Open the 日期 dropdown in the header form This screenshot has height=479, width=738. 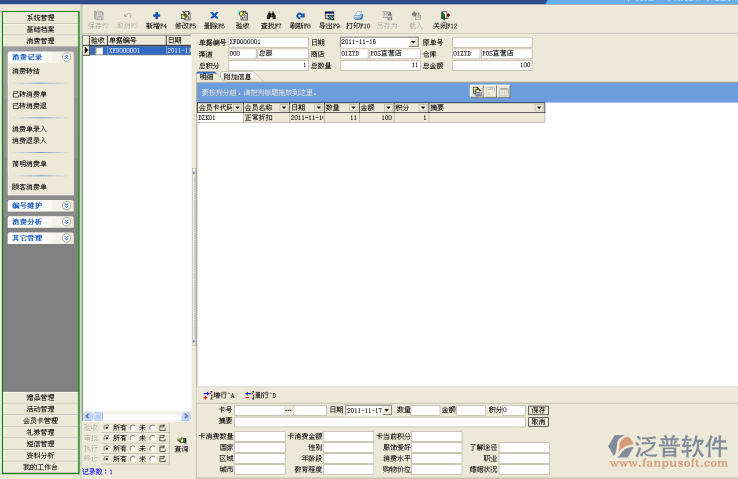414,42
